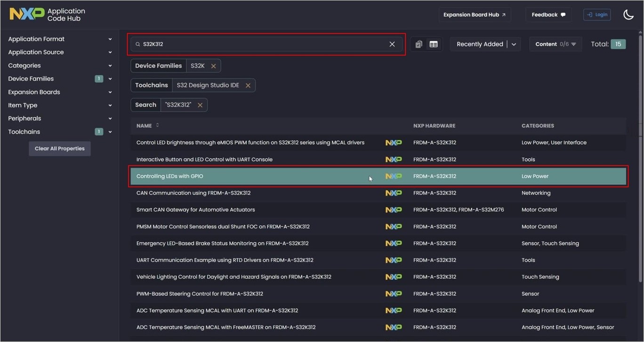Click the NXP Application Code Hub logo
Image resolution: width=644 pixels, height=342 pixels.
(x=48, y=15)
